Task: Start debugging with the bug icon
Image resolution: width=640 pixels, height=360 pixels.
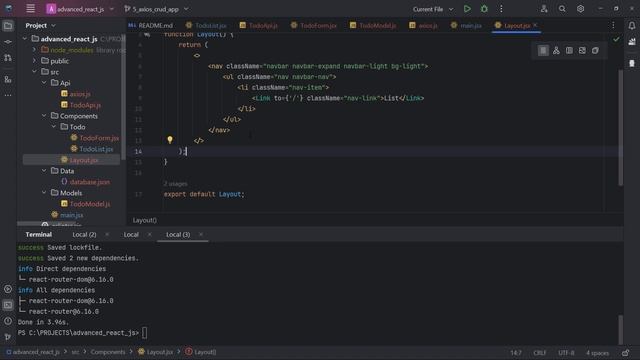Action: [x=484, y=9]
